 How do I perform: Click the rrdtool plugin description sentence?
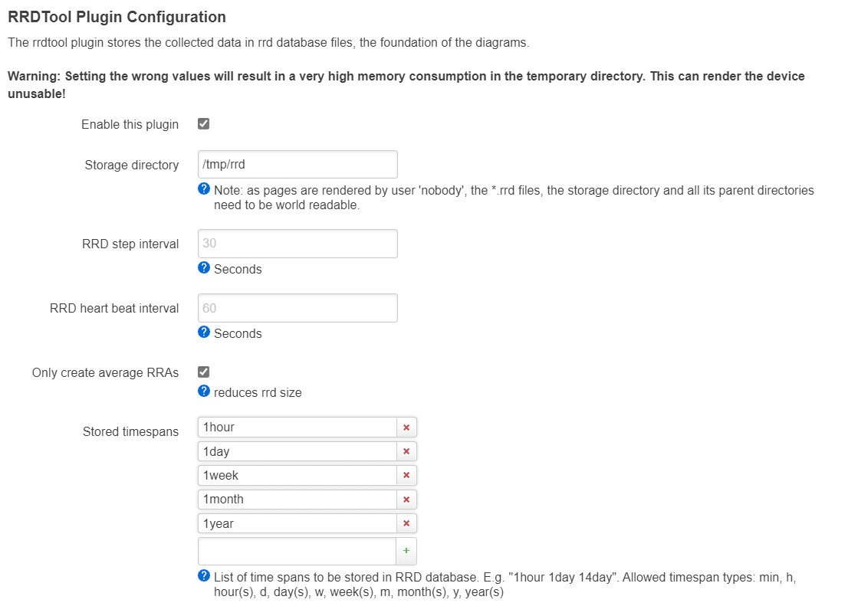[x=268, y=43]
